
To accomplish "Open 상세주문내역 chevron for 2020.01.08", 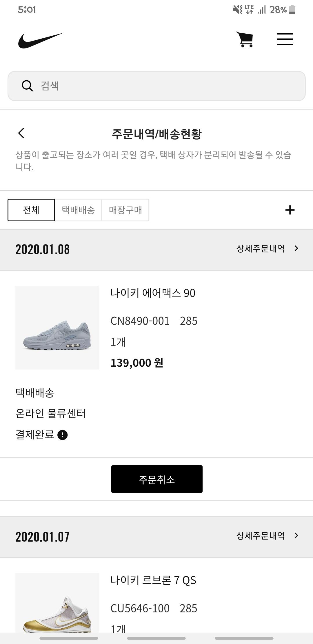I will 296,248.
